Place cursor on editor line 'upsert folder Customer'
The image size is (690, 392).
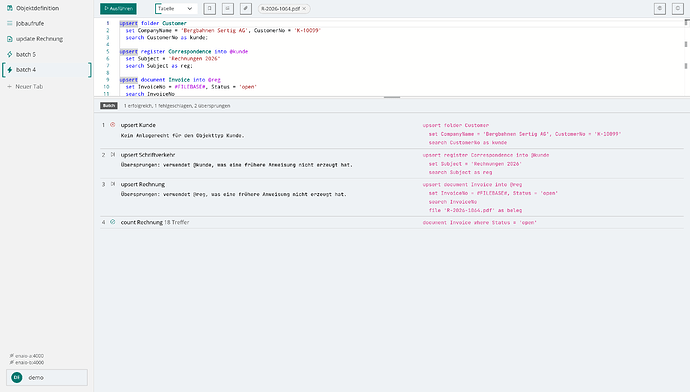(153, 23)
